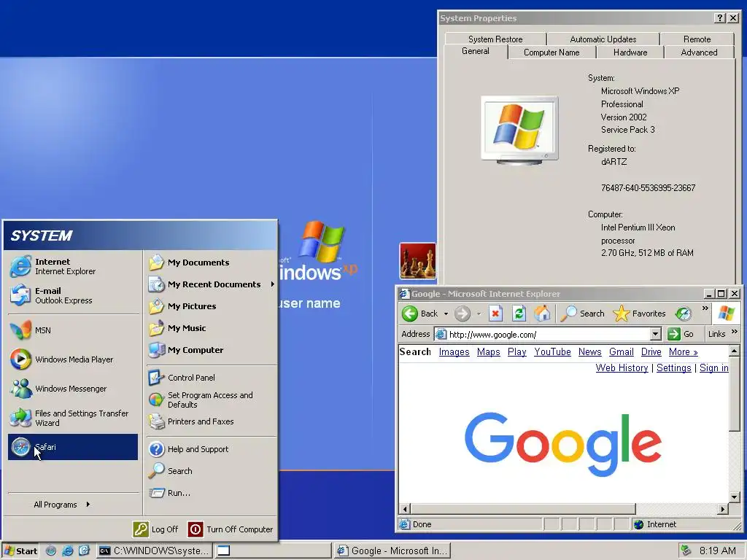This screenshot has width=747, height=560.
Task: Click the Windows Start button
Action: coord(20,551)
